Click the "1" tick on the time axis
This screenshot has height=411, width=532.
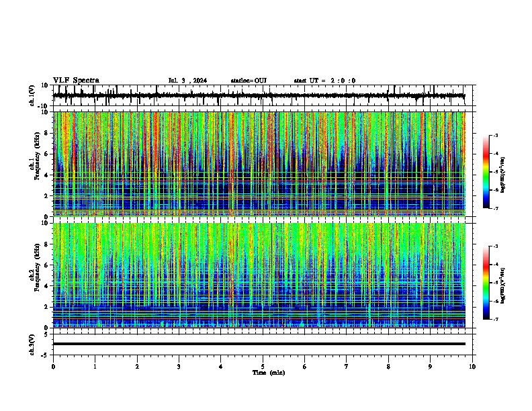95,367
